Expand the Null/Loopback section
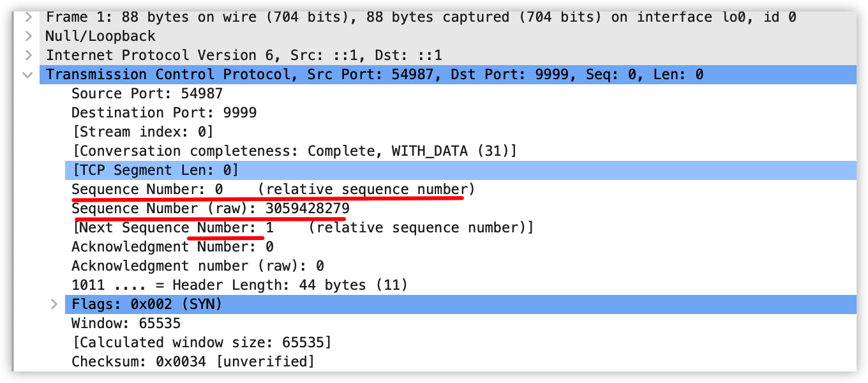 pos(28,36)
